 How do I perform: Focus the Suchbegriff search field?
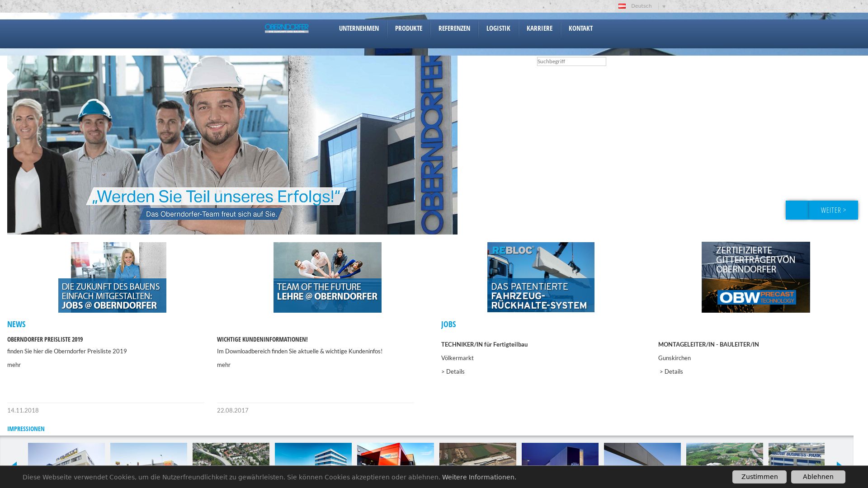point(571,61)
